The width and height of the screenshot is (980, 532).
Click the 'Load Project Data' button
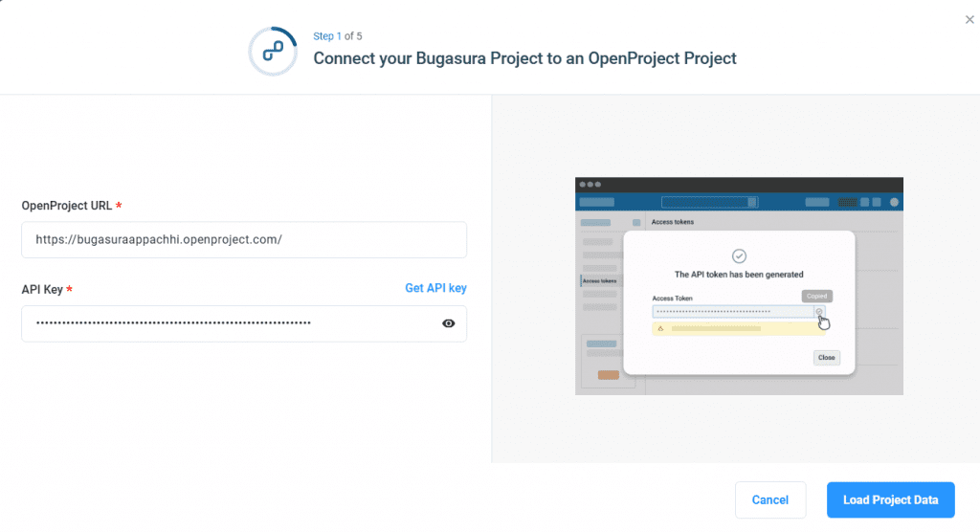(x=890, y=499)
